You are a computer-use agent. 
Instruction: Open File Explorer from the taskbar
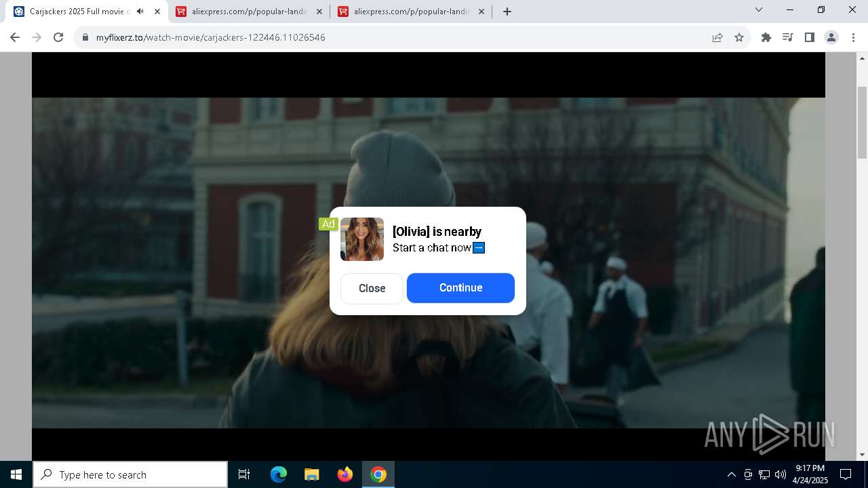pyautogui.click(x=312, y=474)
